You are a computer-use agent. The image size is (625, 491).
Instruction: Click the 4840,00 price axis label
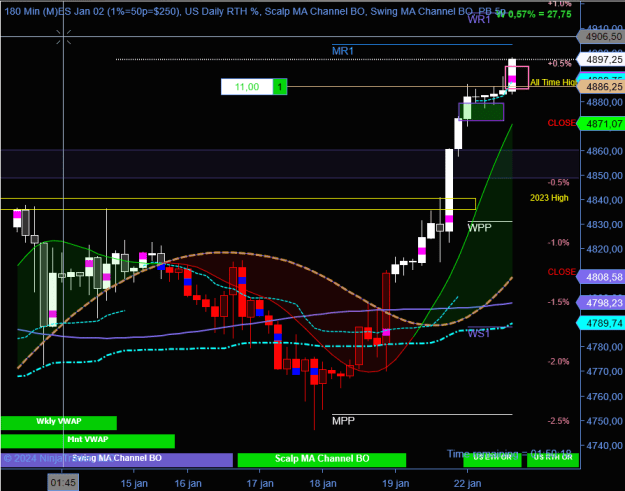tap(604, 200)
